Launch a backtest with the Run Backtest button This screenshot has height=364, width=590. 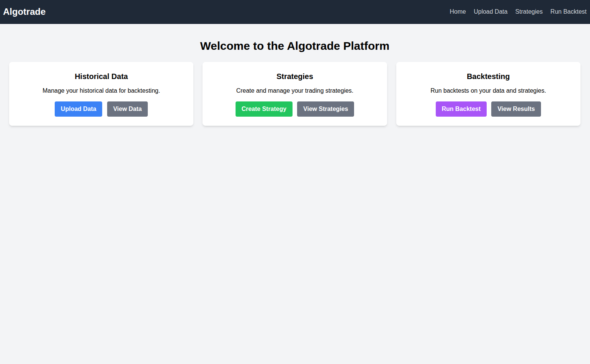pyautogui.click(x=461, y=109)
